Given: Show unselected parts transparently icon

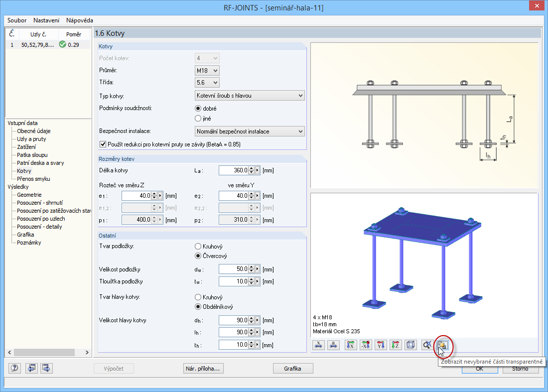Looking at the screenshot, I should coord(442,345).
